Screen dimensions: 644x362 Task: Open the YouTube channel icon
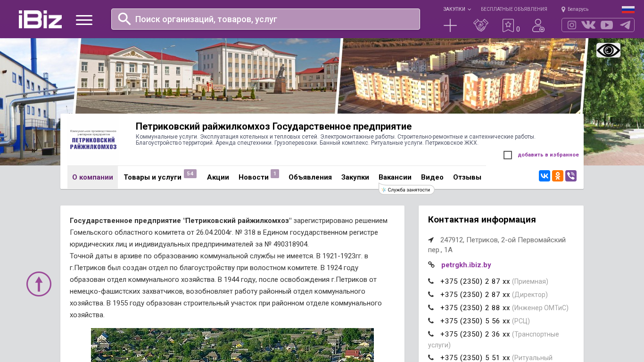coord(607,25)
